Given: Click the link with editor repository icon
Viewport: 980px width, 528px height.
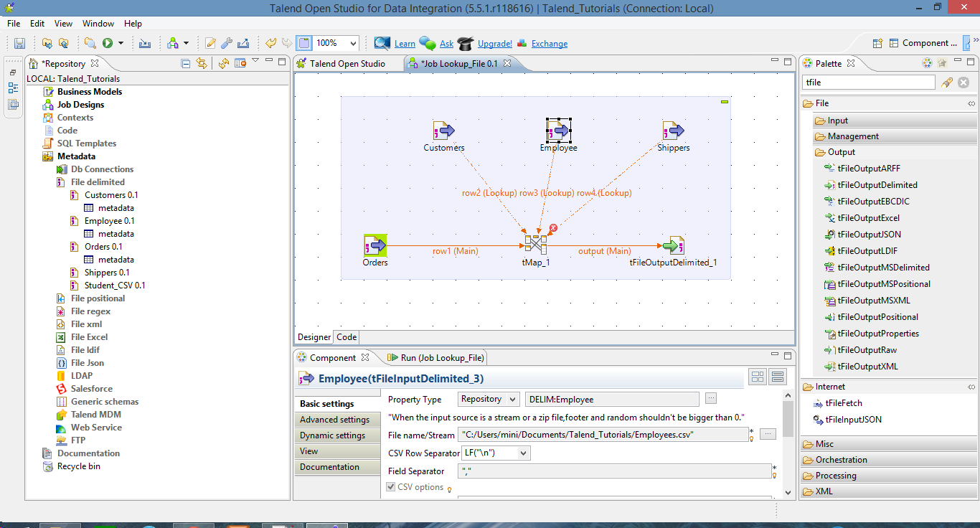Looking at the screenshot, I should pyautogui.click(x=202, y=63).
